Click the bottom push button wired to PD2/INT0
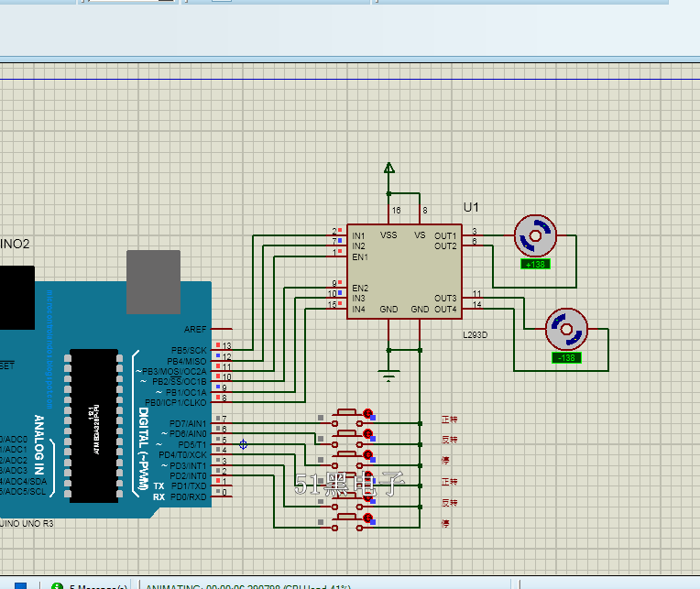Viewport: 700px width, 589px height. (x=347, y=522)
